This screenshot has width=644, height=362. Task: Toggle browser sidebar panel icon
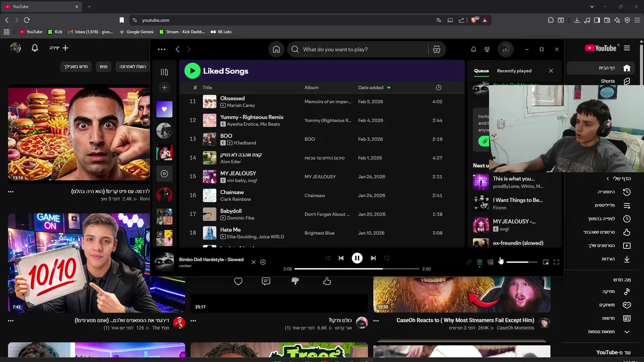(597, 20)
